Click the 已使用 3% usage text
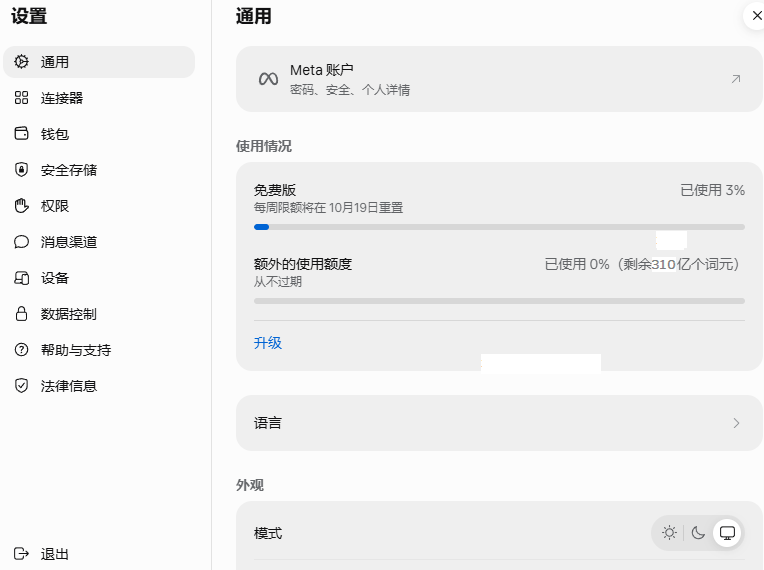The width and height of the screenshot is (764, 570). point(712,190)
